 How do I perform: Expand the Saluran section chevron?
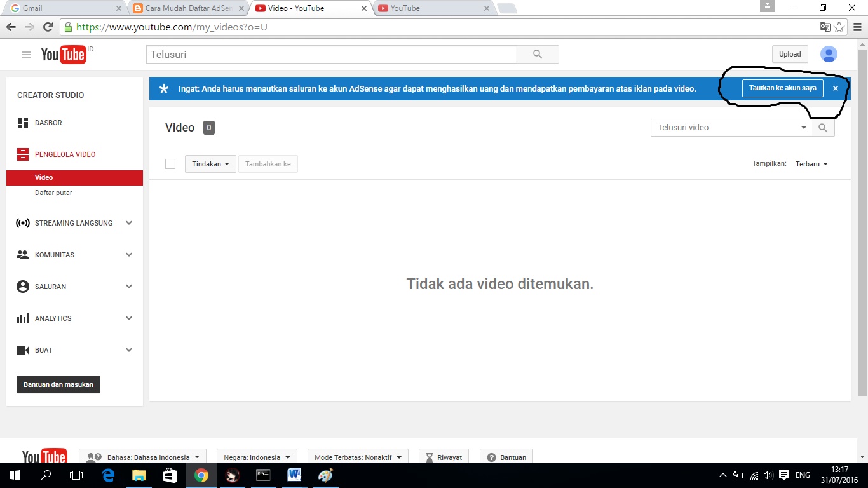click(x=129, y=287)
